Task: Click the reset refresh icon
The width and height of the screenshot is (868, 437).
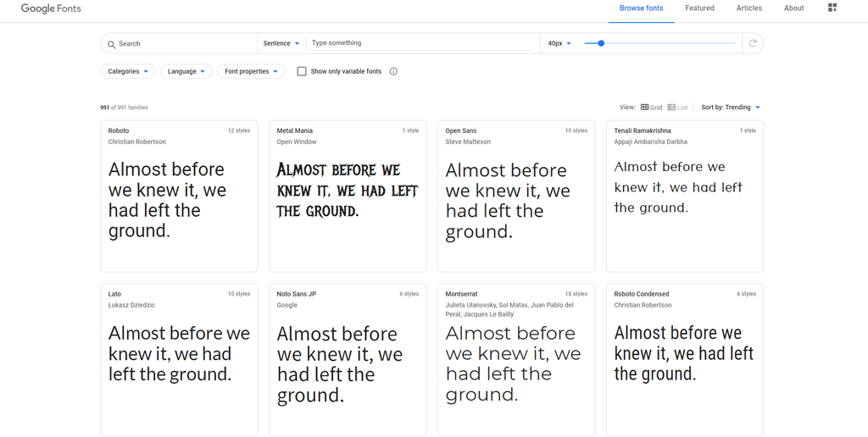Action: [753, 43]
